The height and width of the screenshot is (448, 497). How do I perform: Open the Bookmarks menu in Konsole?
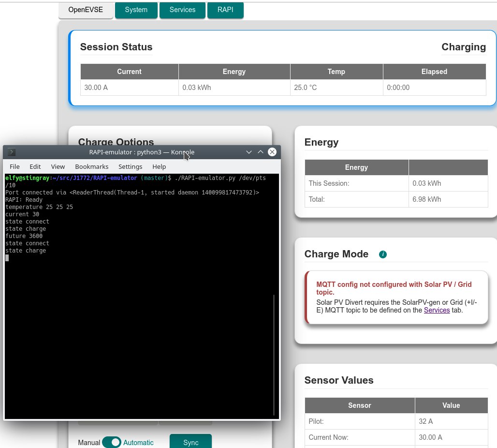(x=91, y=166)
